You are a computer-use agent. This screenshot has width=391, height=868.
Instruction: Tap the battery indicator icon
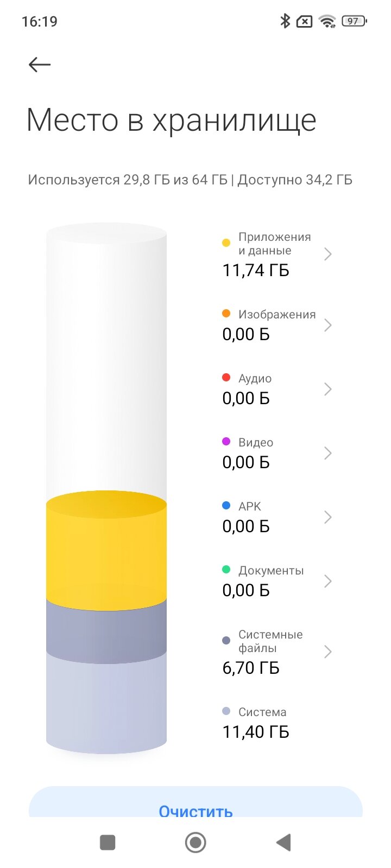354,21
